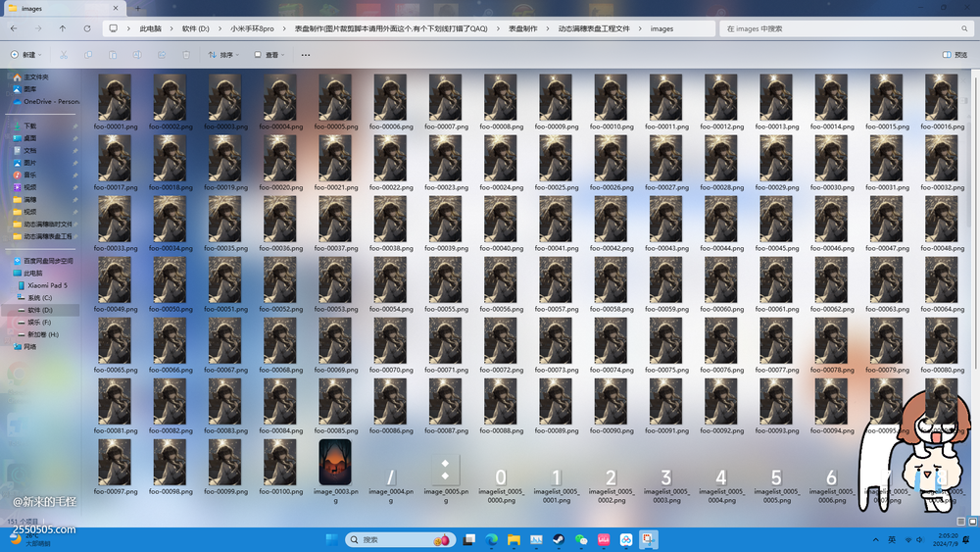Open Steam from the taskbar
The width and height of the screenshot is (980, 552).
click(x=559, y=539)
